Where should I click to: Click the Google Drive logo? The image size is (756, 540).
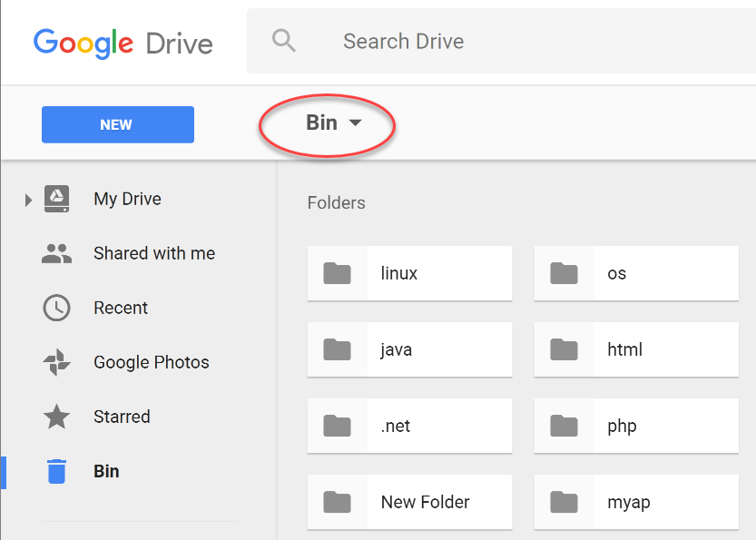(123, 44)
